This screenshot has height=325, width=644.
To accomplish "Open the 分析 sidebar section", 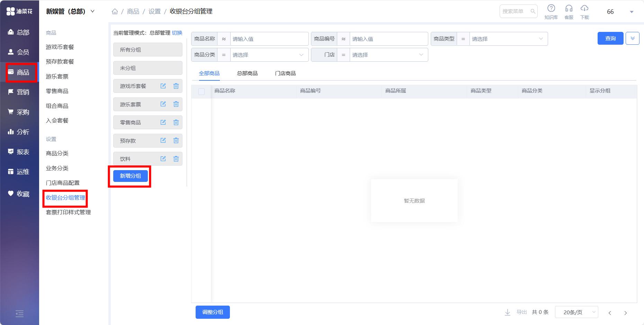I will pyautogui.click(x=19, y=132).
